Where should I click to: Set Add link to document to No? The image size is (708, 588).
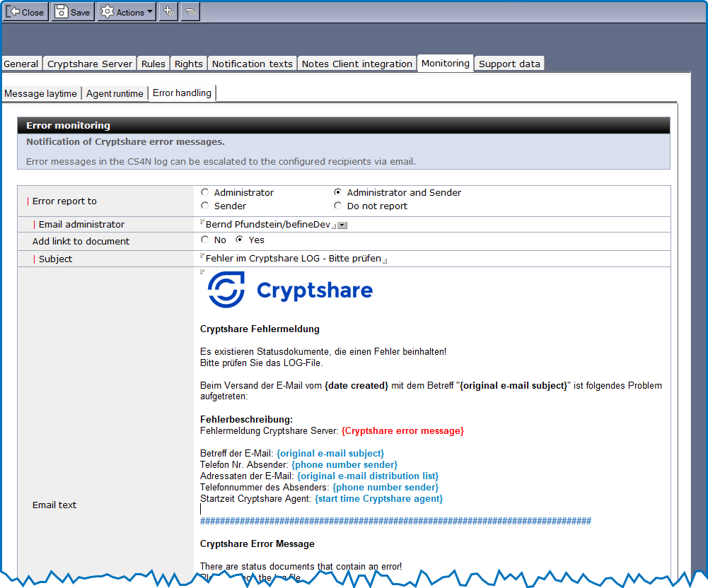coord(205,240)
